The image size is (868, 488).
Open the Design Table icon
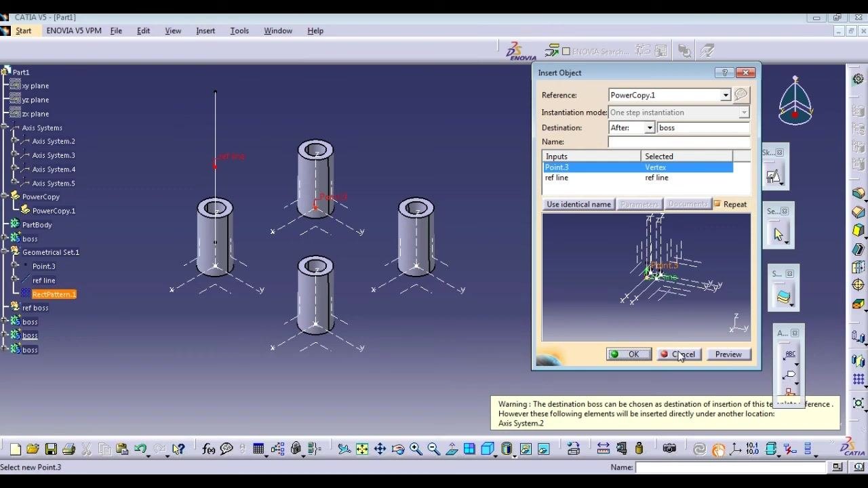258,449
